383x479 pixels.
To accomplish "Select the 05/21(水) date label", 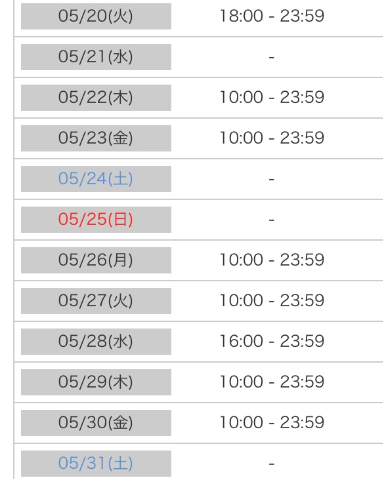I will [x=96, y=57].
